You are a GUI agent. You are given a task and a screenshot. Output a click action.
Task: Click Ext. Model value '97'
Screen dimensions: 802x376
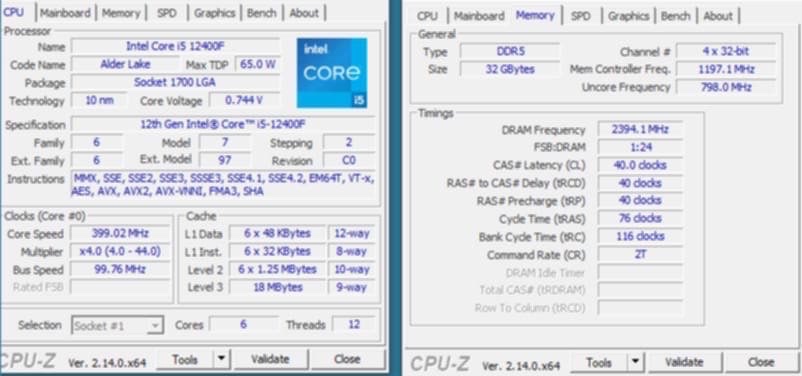225,160
